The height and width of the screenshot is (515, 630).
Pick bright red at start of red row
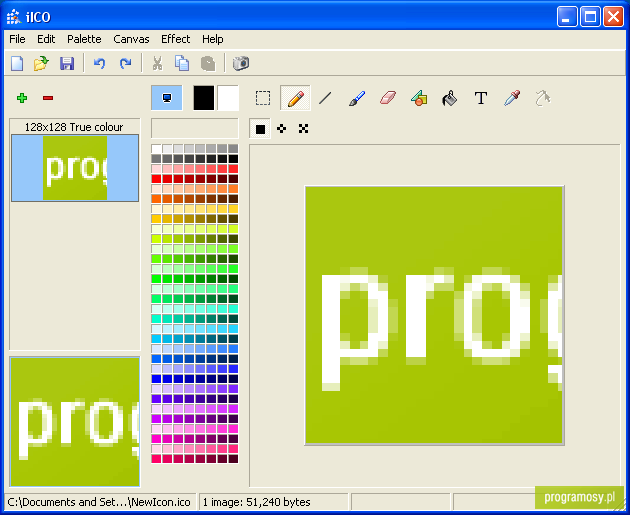click(x=156, y=179)
